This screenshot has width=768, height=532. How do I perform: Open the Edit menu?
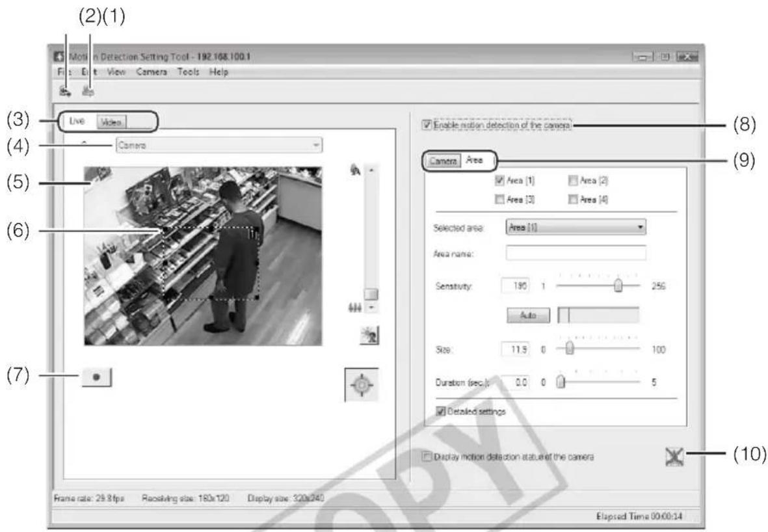coord(88,72)
